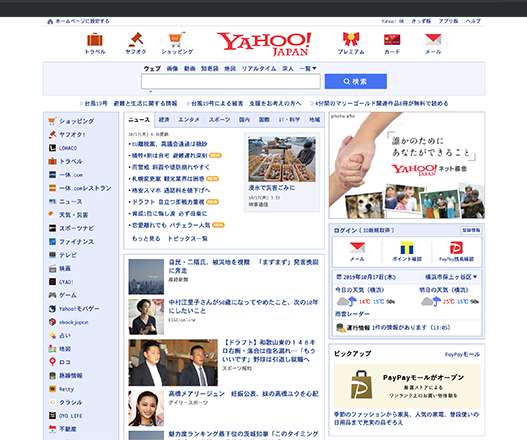The image size is (527, 440).
Task: Switch to the エンタメ news tab
Action: coord(189,120)
